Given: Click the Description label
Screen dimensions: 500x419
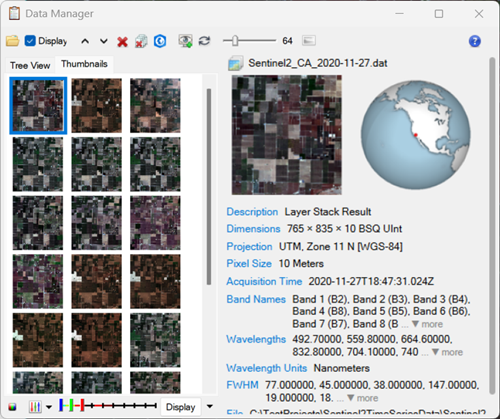Looking at the screenshot, I should click(252, 212).
